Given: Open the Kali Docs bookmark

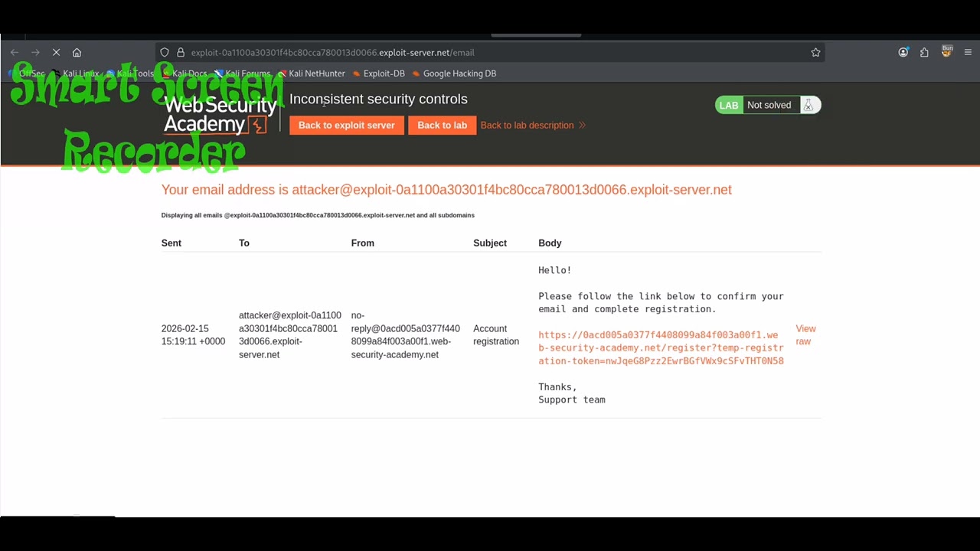Looking at the screenshot, I should click(x=185, y=73).
